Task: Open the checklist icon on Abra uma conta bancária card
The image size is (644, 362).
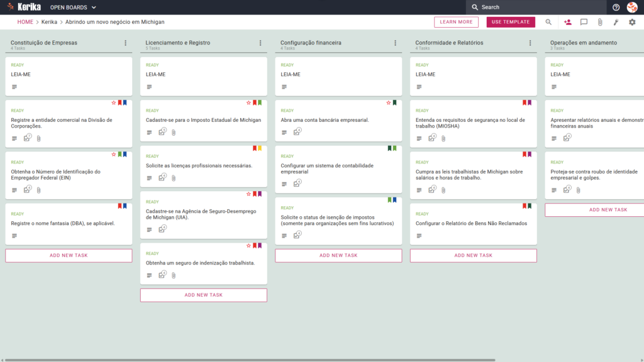Action: pos(297,132)
